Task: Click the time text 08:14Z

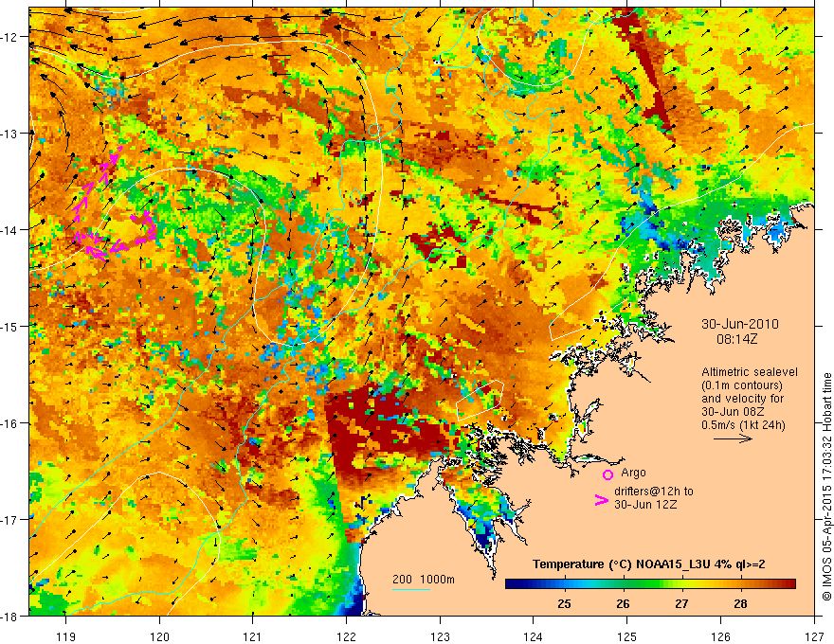Action: tap(736, 339)
